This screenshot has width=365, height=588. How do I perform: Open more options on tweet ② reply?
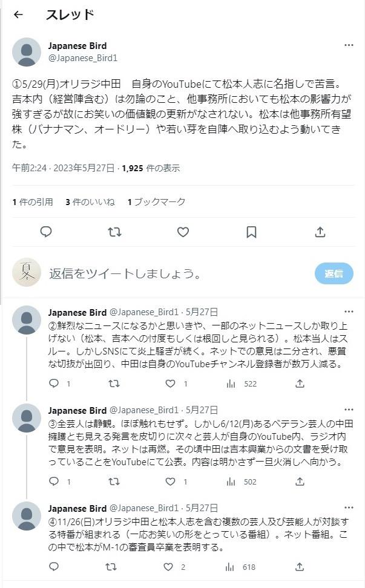(349, 312)
